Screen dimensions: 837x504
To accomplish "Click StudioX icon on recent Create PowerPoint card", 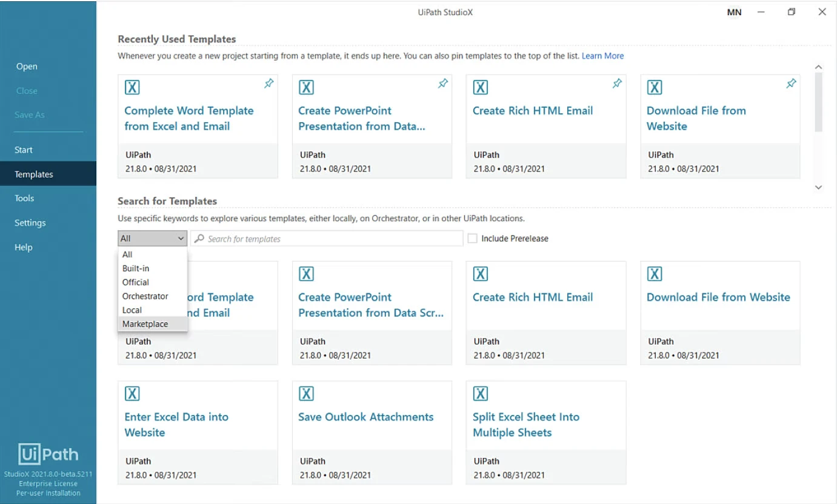I will [306, 87].
